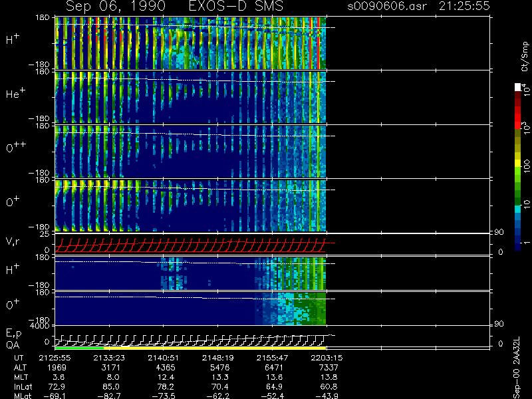This screenshot has width=532, height=399.
Task: Click the MLT value "13.6"
Action: coord(275,377)
